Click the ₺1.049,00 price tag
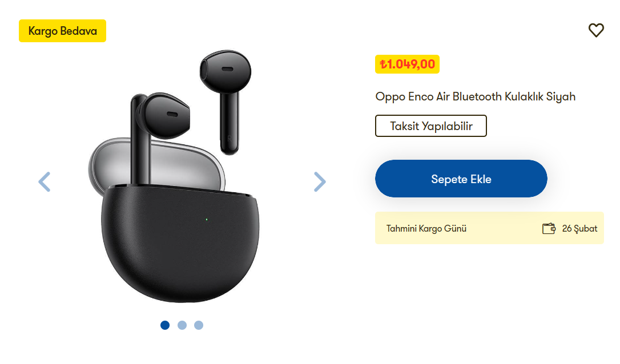 pyautogui.click(x=407, y=64)
